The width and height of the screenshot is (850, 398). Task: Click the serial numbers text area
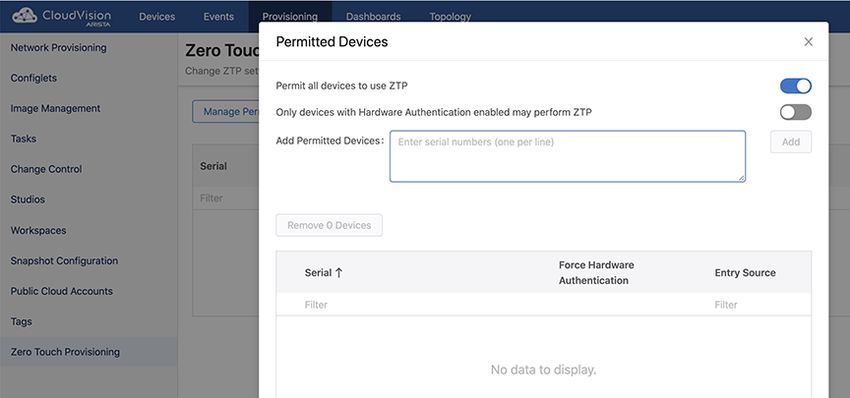[567, 156]
